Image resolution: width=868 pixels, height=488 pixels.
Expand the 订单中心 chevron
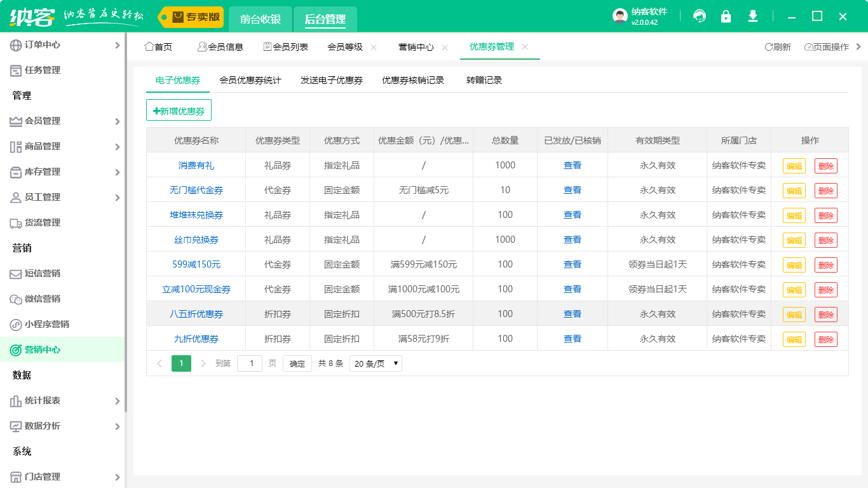[x=118, y=44]
